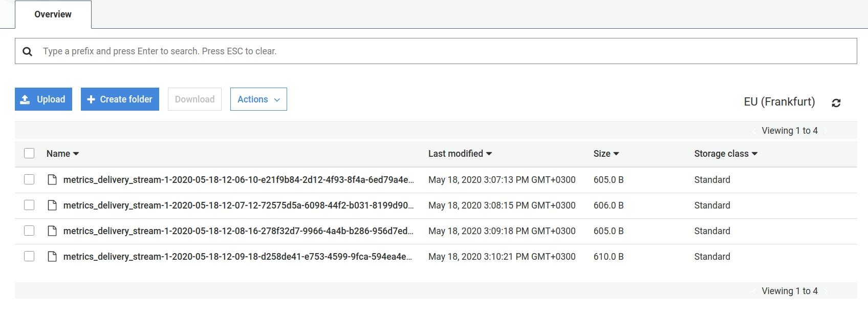Click the file icon beside metrics_delivery_stream-1-2020-05-18-12-09-18
Viewport: 868px width, 311px height.
tap(52, 256)
